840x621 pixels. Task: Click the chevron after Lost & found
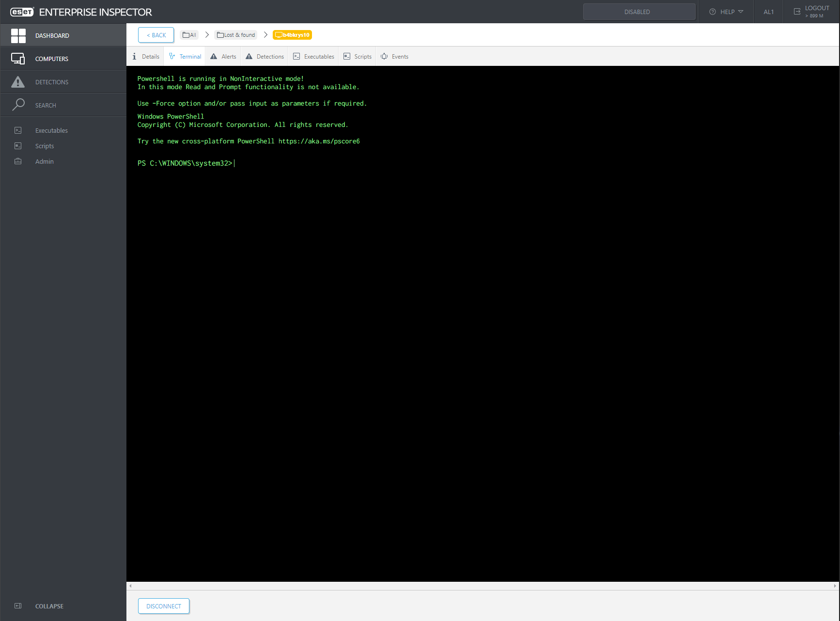[265, 35]
